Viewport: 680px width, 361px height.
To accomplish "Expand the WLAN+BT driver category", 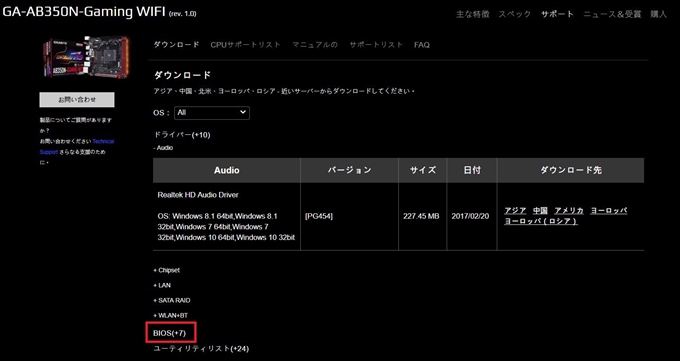I will pyautogui.click(x=171, y=315).
